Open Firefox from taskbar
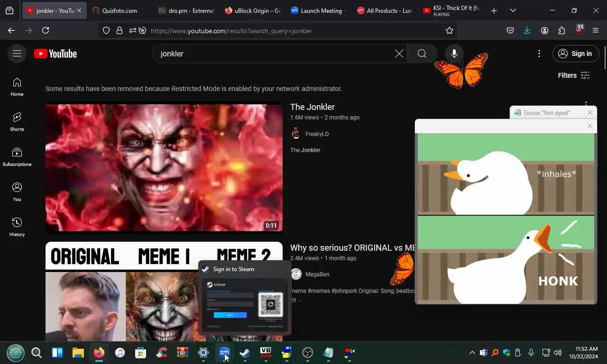The height and width of the screenshot is (364, 607). pyautogui.click(x=99, y=353)
